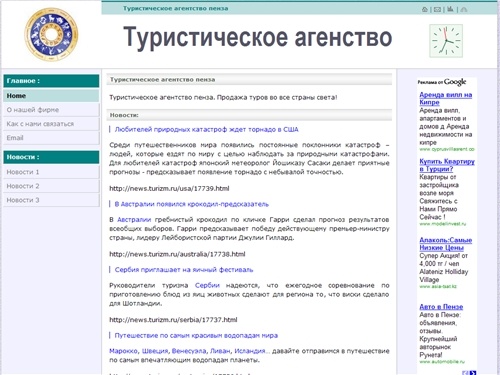Click the 'Туристическое агентство пенза' top bar link
The width and height of the screenshot is (500, 375).
[x=175, y=8]
